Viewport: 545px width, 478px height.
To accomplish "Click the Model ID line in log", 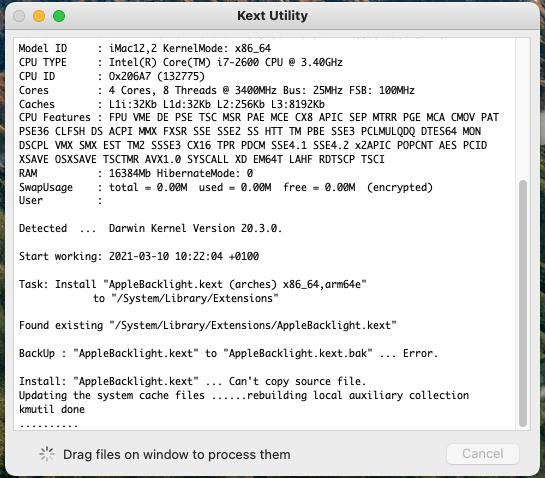I will (145, 48).
